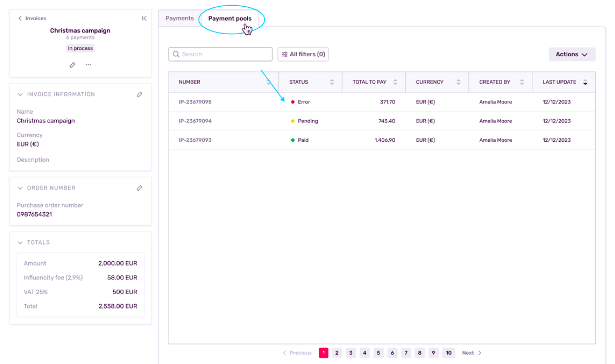Open All filters (0) panel
Image resolution: width=615 pixels, height=364 pixels.
[303, 54]
